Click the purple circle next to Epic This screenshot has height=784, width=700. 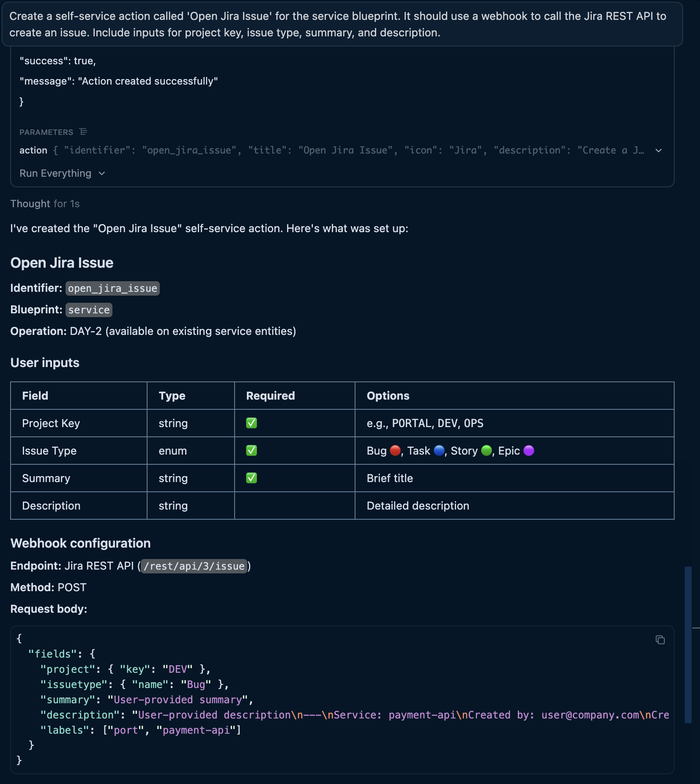pos(528,451)
